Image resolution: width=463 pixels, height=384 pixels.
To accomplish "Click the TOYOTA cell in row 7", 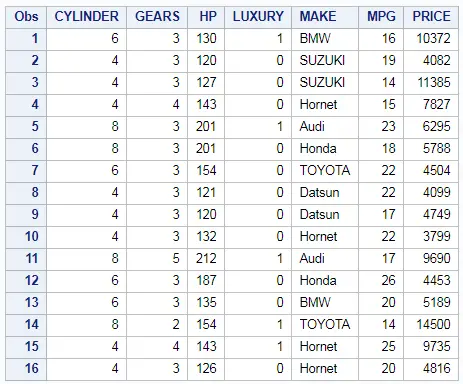I will coord(325,171).
